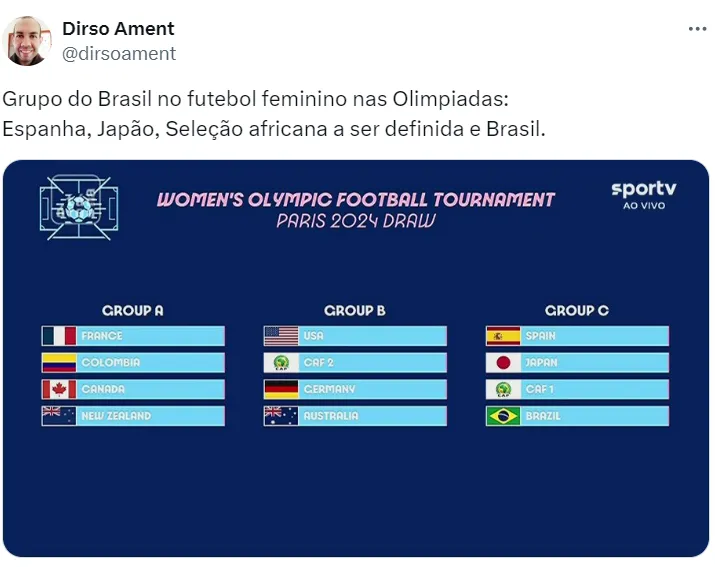Click the France flag icon
The height and width of the screenshot is (567, 715).
point(59,336)
